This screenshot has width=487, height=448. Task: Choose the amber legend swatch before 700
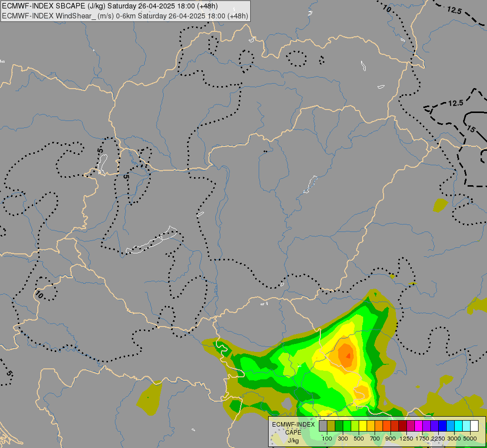(x=371, y=426)
